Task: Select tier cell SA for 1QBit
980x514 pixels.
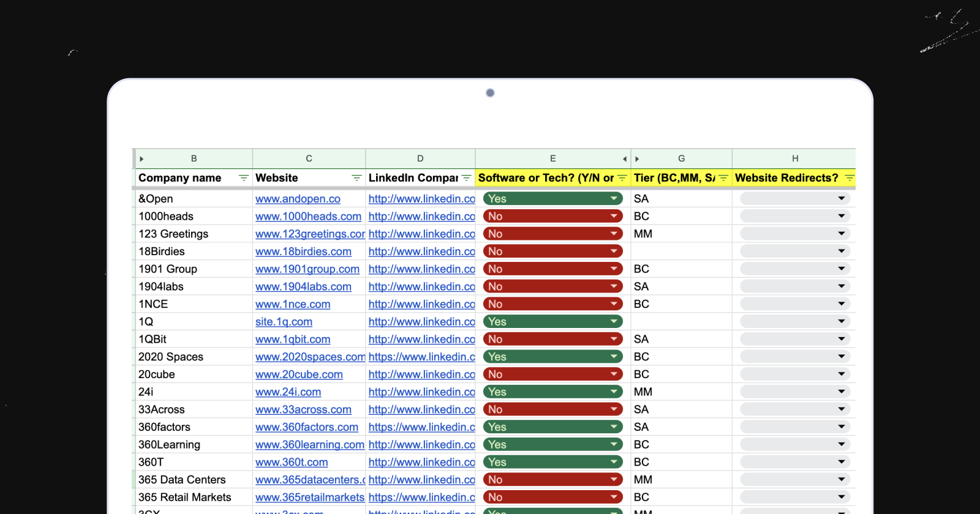Action: 681,339
